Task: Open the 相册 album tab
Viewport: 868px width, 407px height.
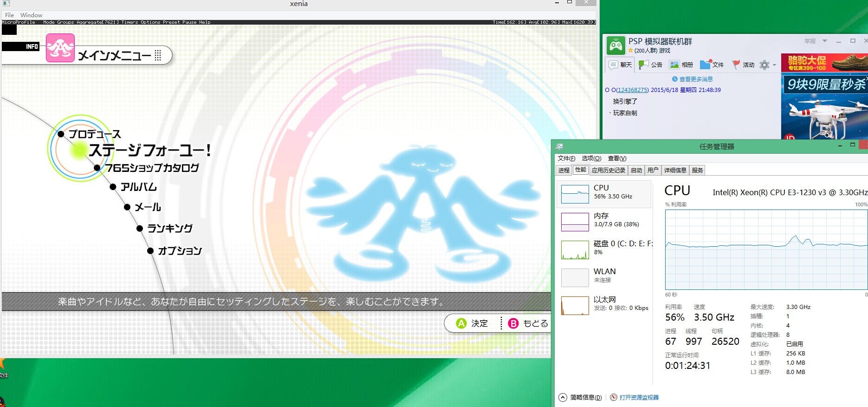Action: (681, 65)
